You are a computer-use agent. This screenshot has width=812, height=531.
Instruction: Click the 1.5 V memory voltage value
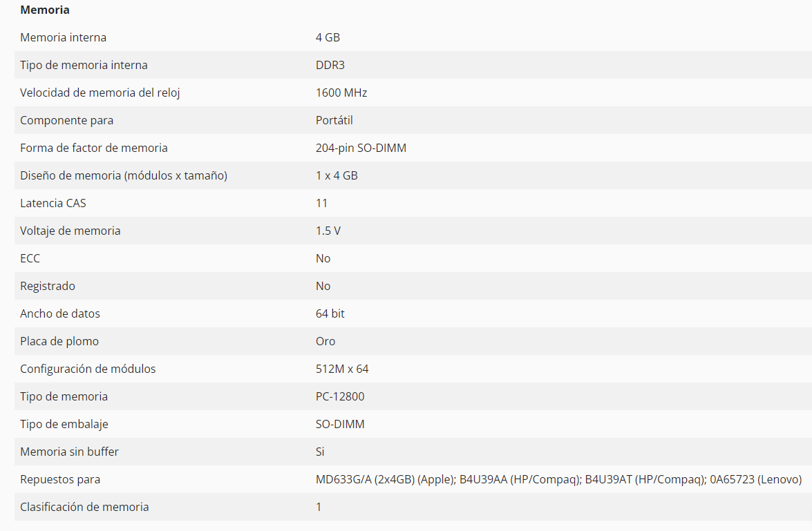click(328, 231)
